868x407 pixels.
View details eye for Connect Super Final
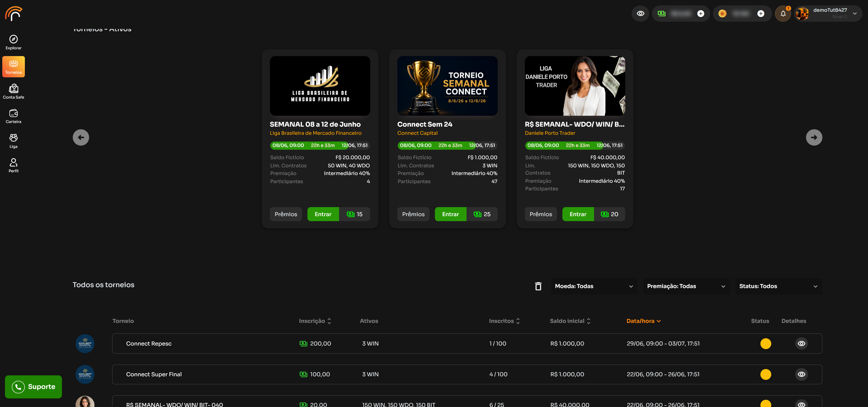[x=801, y=374]
